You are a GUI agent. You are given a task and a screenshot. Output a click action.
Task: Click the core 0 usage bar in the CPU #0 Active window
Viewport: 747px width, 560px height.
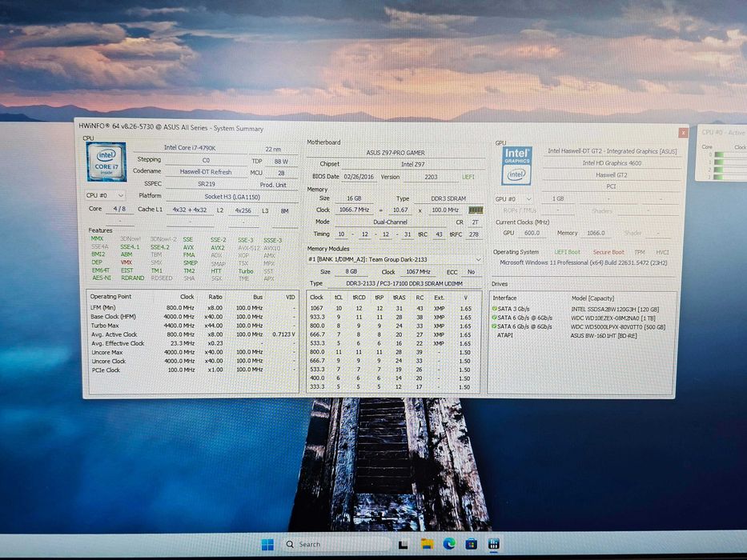(x=730, y=154)
